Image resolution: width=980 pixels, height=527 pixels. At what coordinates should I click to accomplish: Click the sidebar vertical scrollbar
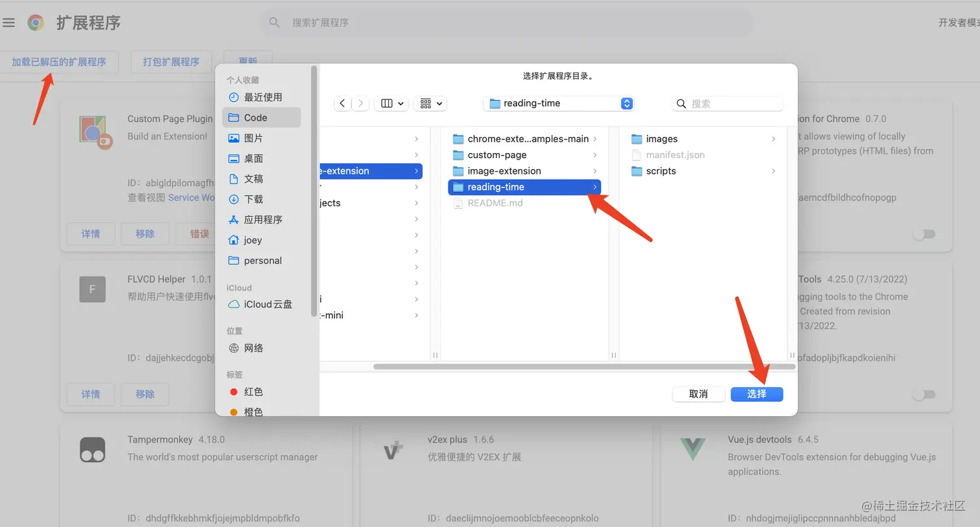pyautogui.click(x=314, y=191)
